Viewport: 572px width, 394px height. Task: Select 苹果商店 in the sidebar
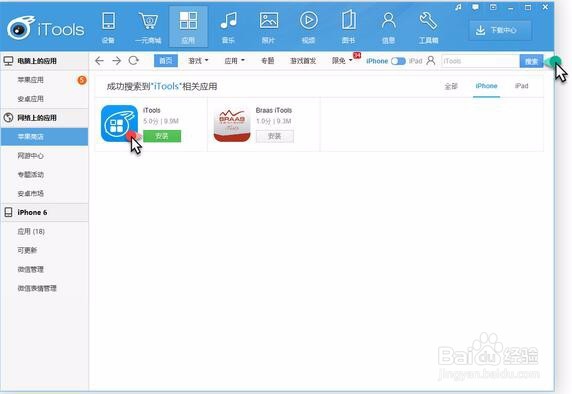pyautogui.click(x=45, y=136)
